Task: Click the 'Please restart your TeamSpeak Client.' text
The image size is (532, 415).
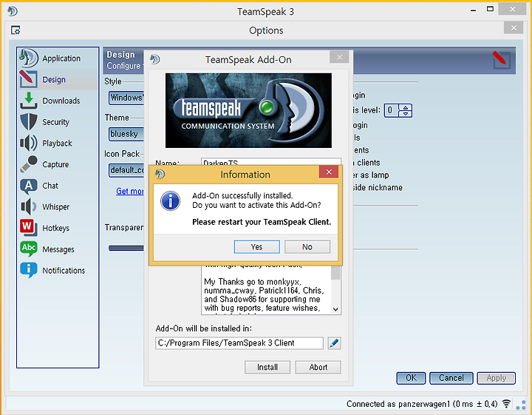Action: [x=262, y=222]
